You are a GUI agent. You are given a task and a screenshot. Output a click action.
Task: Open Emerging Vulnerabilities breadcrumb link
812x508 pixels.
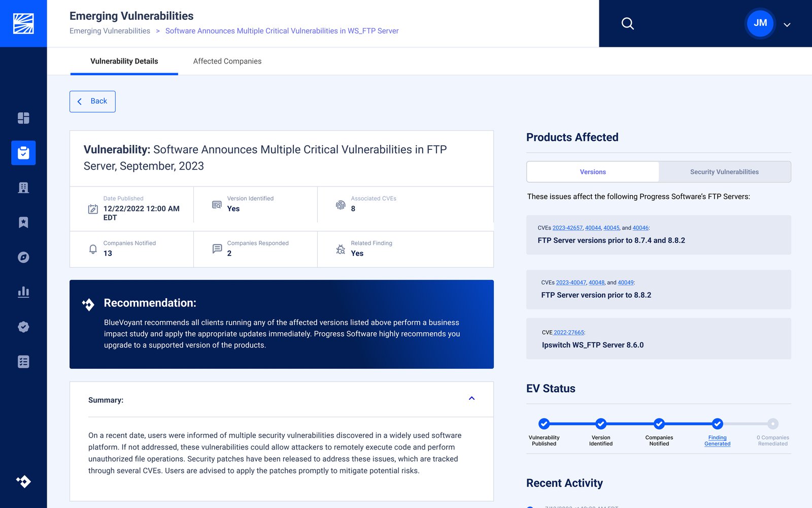[110, 31]
